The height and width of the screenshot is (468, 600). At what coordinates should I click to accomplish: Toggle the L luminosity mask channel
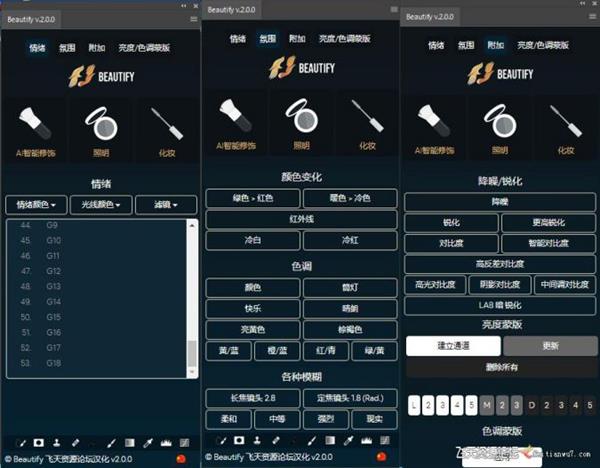(x=415, y=405)
